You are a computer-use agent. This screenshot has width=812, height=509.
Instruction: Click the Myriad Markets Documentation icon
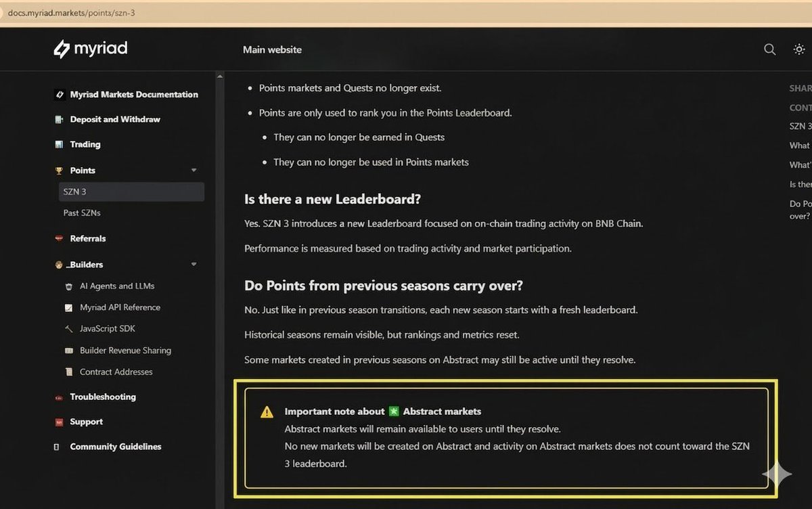59,95
